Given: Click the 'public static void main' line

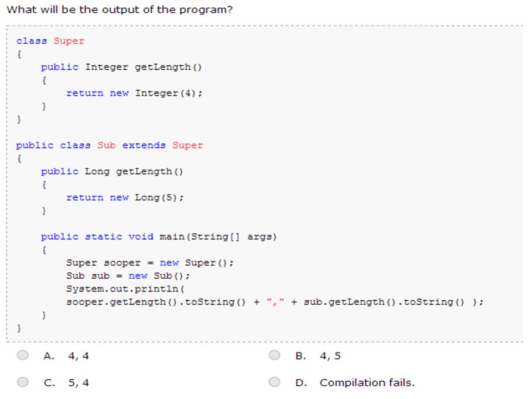Looking at the screenshot, I should pos(159,237).
